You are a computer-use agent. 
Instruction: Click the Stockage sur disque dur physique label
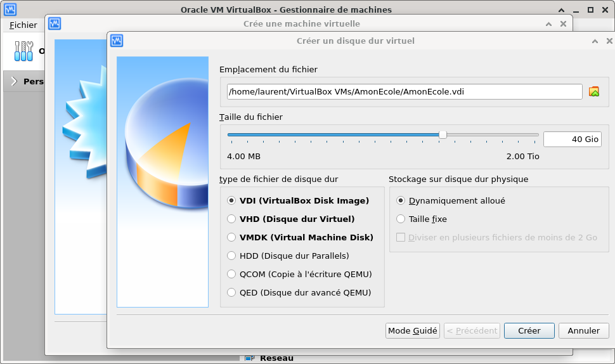pyautogui.click(x=458, y=179)
